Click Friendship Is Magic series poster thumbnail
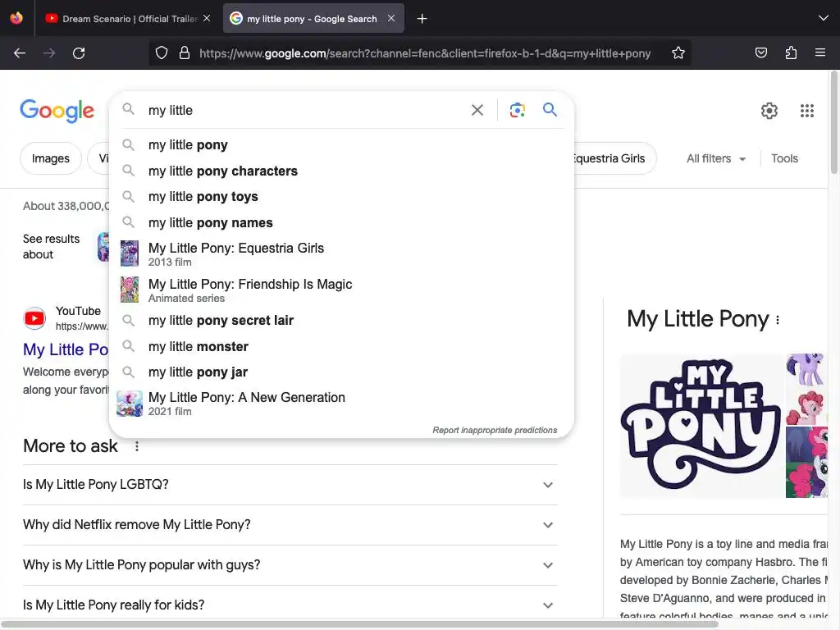 point(129,290)
